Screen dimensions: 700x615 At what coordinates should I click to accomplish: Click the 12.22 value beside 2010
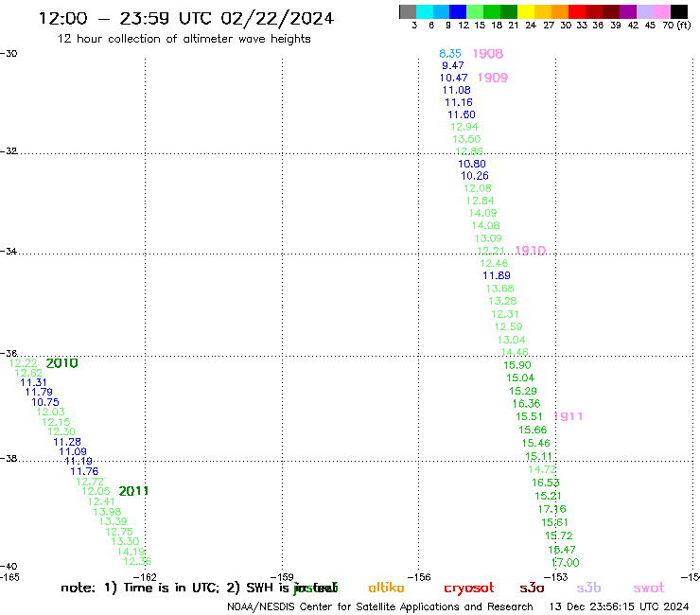(24, 363)
